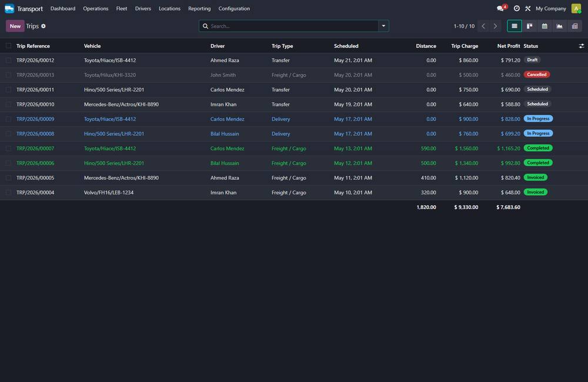Open the Reporting menu
This screenshot has width=588, height=382.
coord(199,8)
